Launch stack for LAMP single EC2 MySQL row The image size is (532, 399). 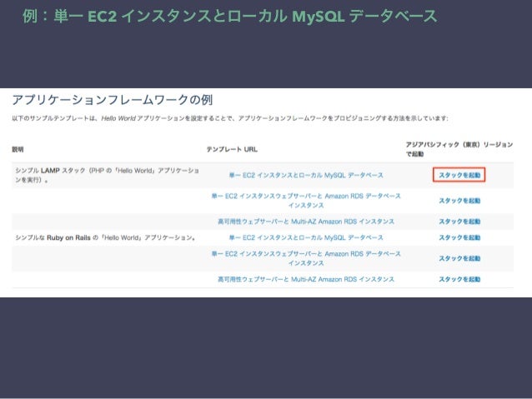click(459, 175)
